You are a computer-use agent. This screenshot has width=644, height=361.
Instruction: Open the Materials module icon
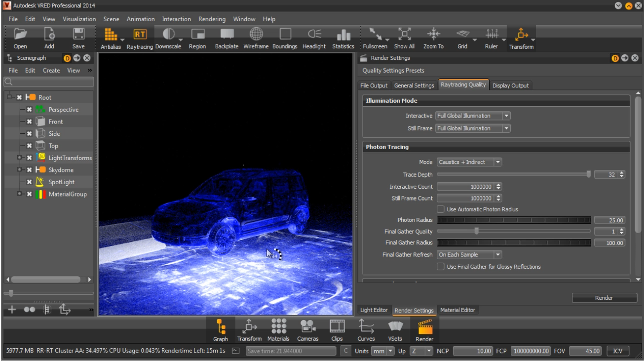pos(278,326)
